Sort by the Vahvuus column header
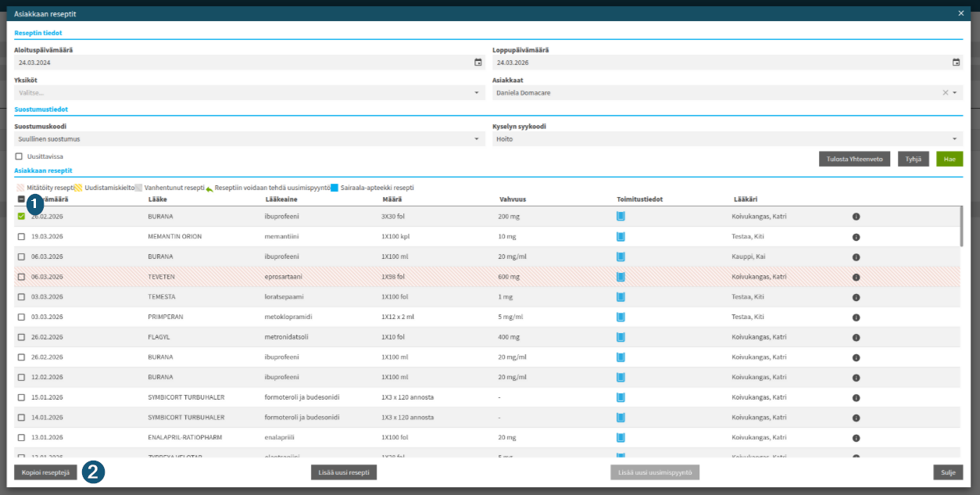980x495 pixels. click(513, 199)
